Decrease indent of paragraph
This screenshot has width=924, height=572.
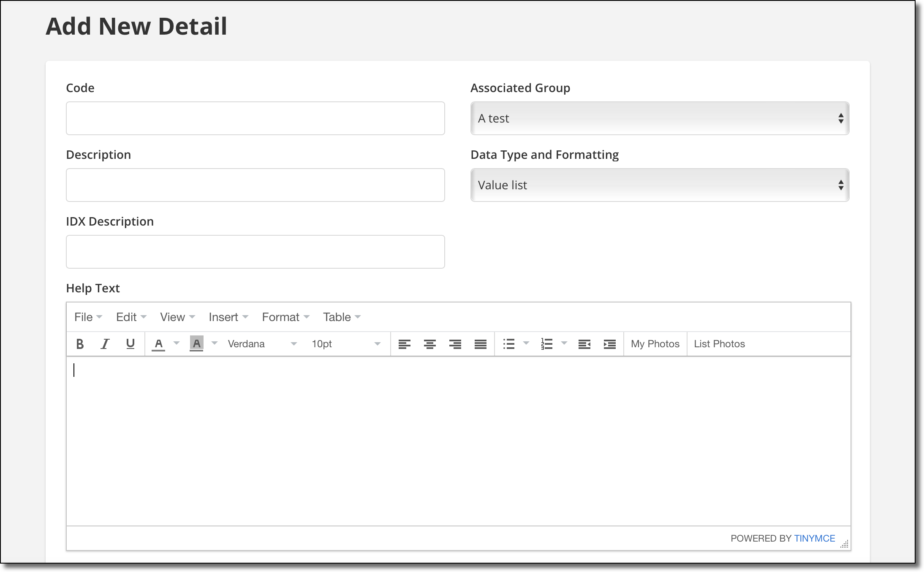click(x=584, y=344)
